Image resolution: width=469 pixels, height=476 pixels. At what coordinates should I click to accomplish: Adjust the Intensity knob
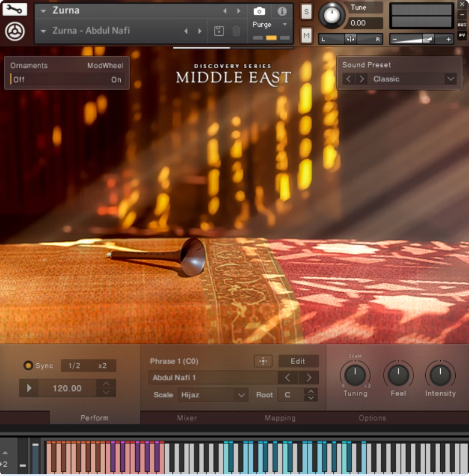[x=440, y=375]
